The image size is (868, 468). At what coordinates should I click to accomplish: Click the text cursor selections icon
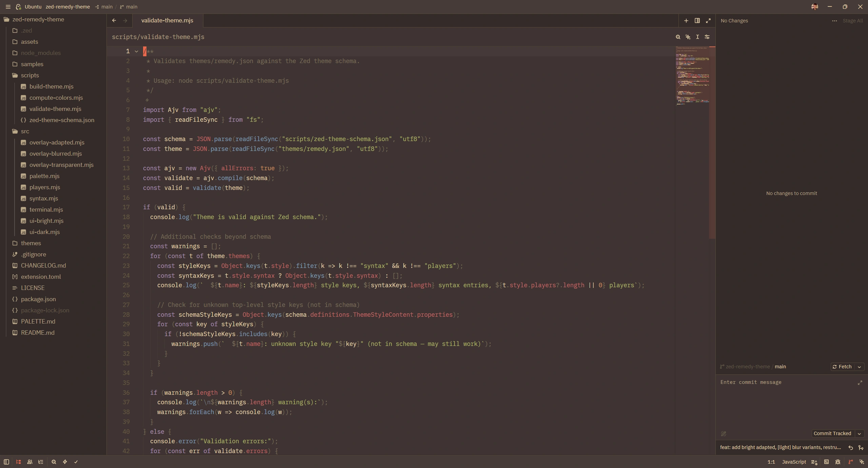(697, 37)
